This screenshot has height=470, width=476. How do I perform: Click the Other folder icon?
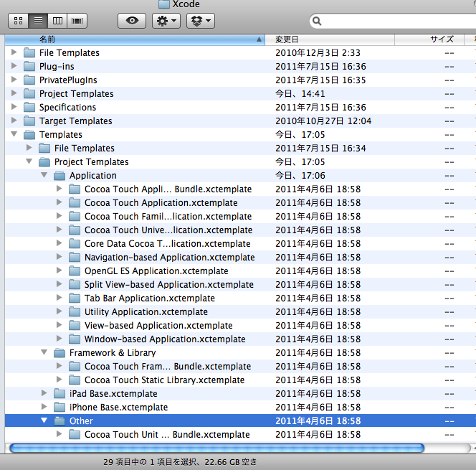(59, 421)
